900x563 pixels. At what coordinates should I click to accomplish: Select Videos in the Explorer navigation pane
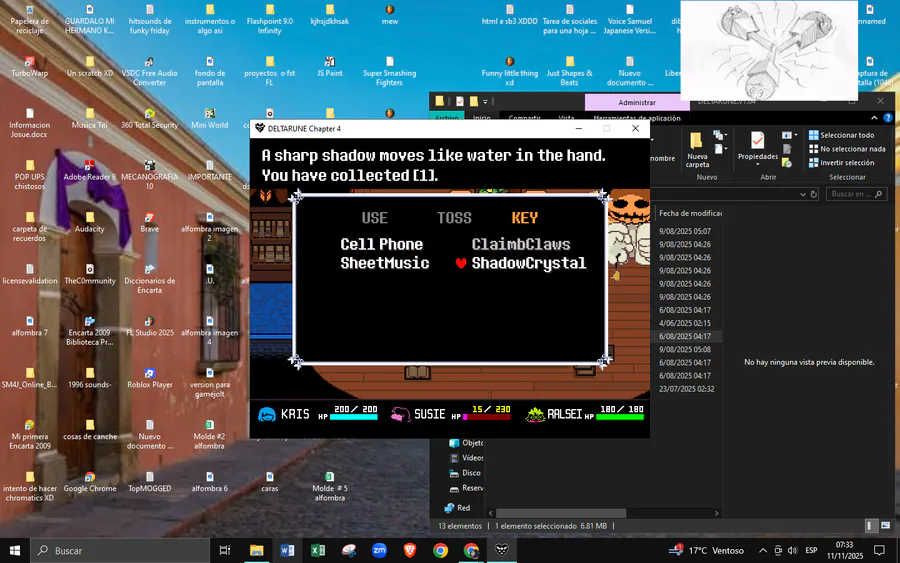(x=466, y=457)
